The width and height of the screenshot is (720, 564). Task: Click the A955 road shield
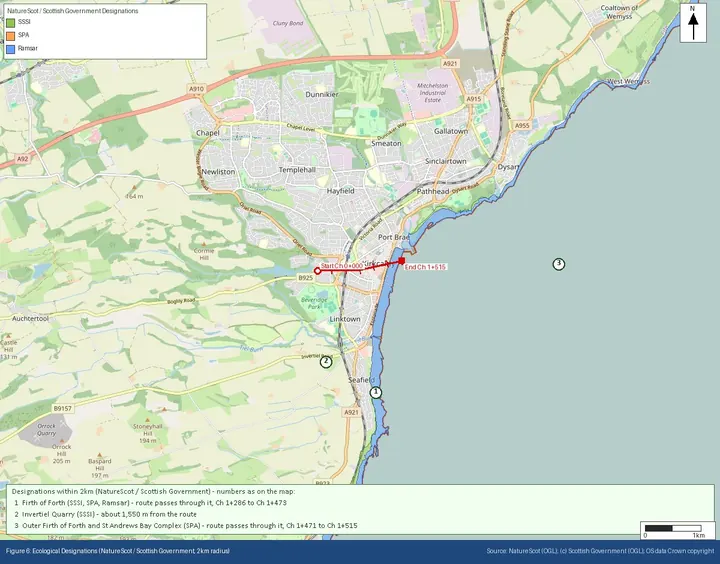click(x=522, y=125)
